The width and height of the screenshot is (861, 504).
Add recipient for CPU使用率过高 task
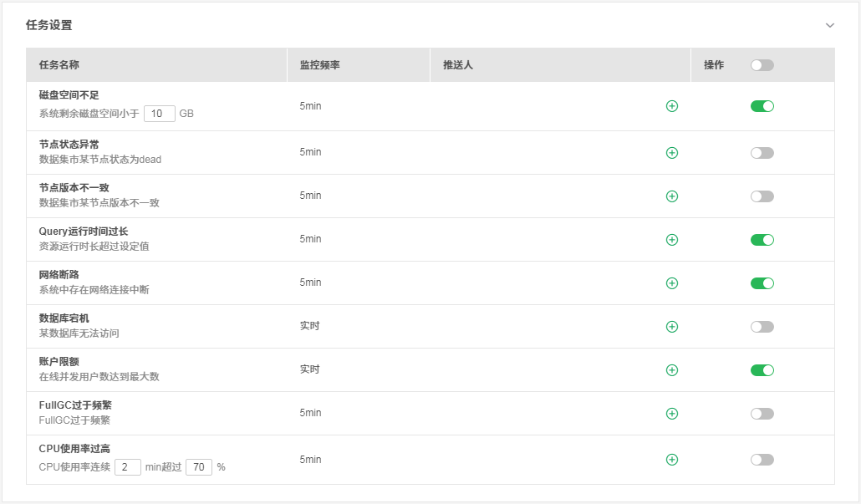tap(671, 460)
